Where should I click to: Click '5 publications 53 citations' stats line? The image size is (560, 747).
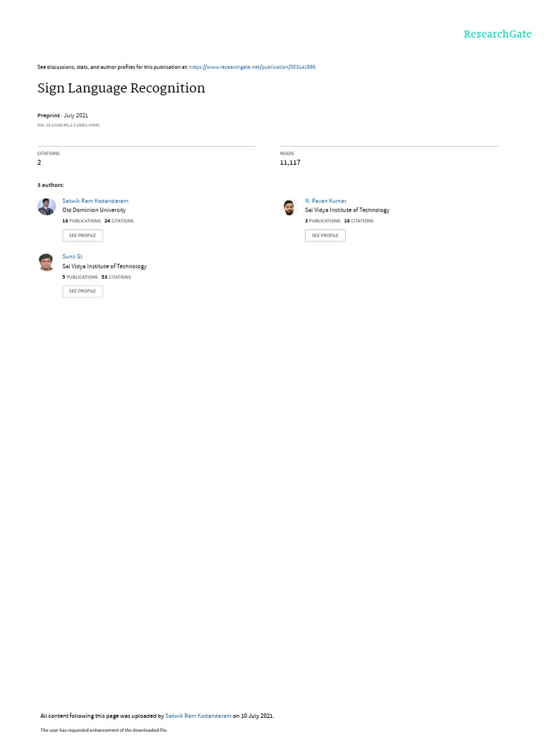coord(96,277)
